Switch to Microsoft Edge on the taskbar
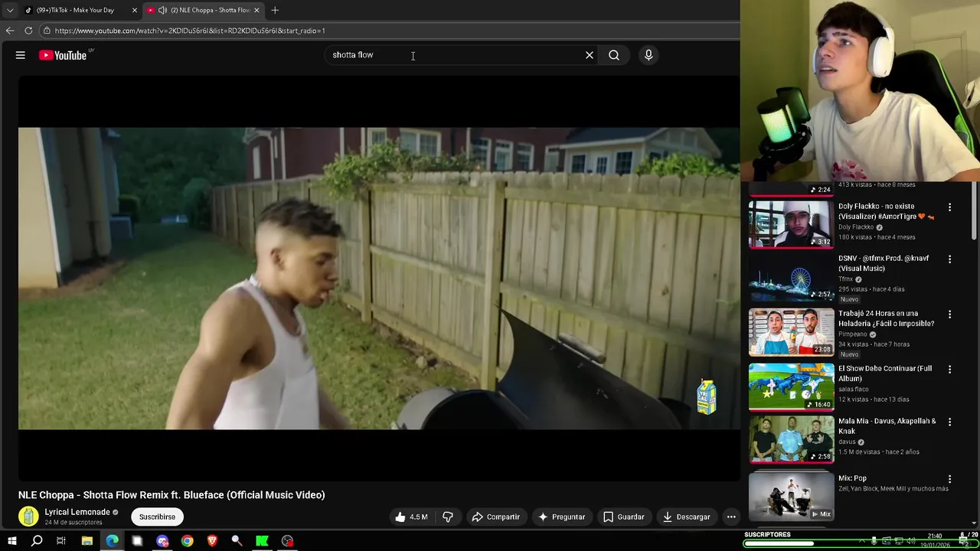The height and width of the screenshot is (551, 980). [112, 541]
